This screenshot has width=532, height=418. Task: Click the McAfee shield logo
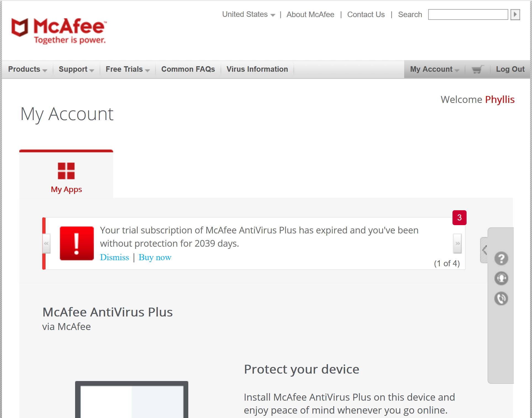coord(20,27)
